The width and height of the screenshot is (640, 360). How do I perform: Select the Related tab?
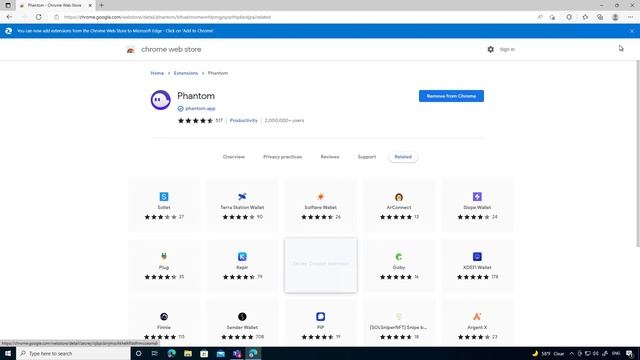point(403,157)
